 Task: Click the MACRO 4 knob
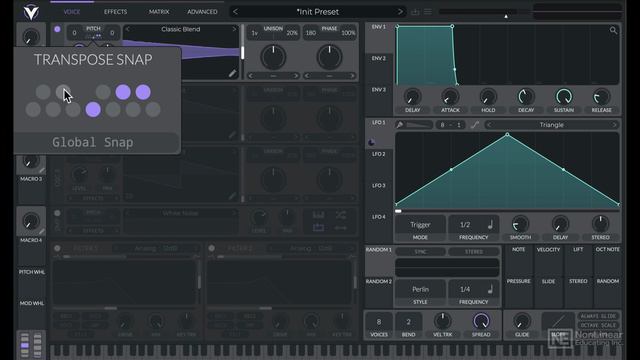31,221
